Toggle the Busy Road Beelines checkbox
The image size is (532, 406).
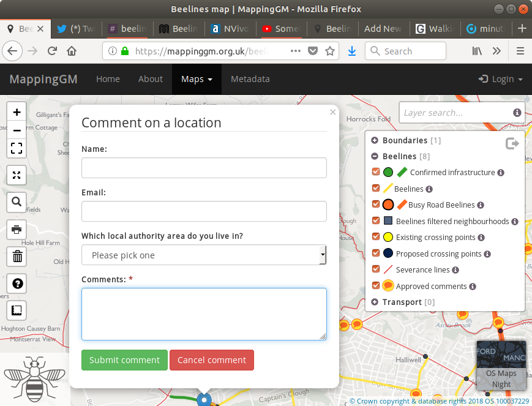point(376,205)
